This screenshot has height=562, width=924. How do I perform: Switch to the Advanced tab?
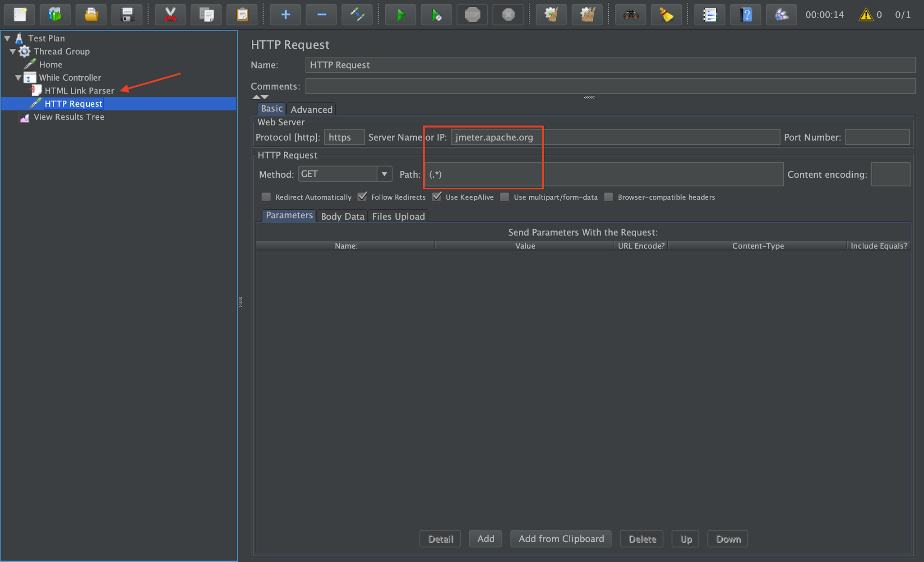pos(311,109)
